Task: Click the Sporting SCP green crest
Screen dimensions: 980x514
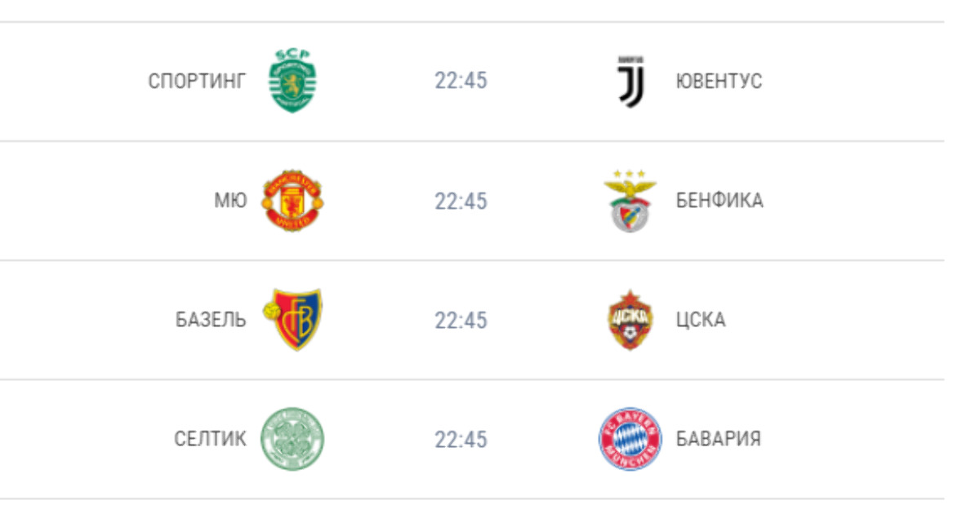Action: (x=292, y=81)
